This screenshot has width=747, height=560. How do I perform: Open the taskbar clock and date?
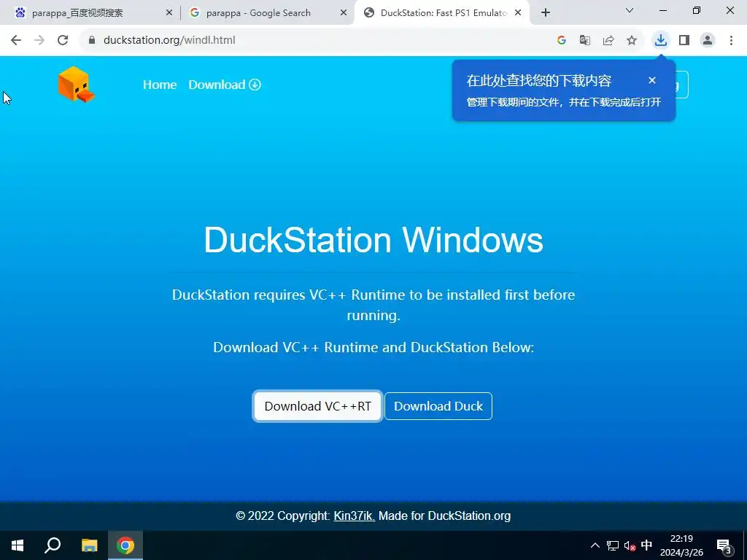pyautogui.click(x=681, y=545)
